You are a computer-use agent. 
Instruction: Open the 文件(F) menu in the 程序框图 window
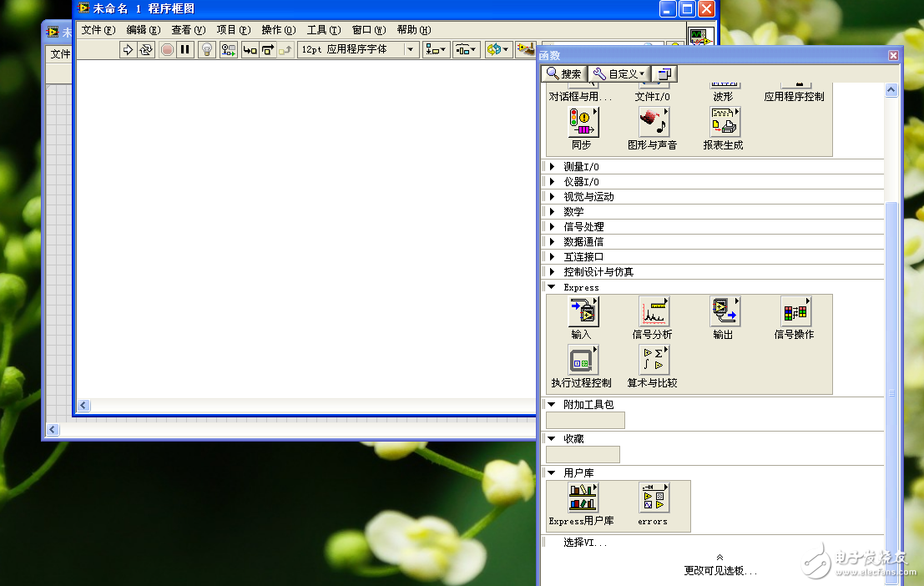[x=98, y=30]
